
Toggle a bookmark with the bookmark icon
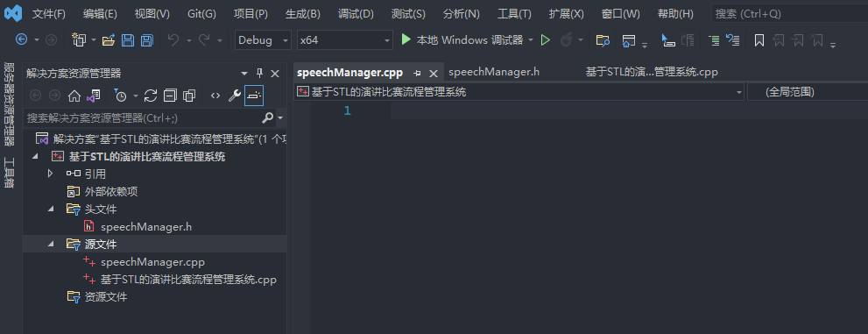pyautogui.click(x=759, y=39)
